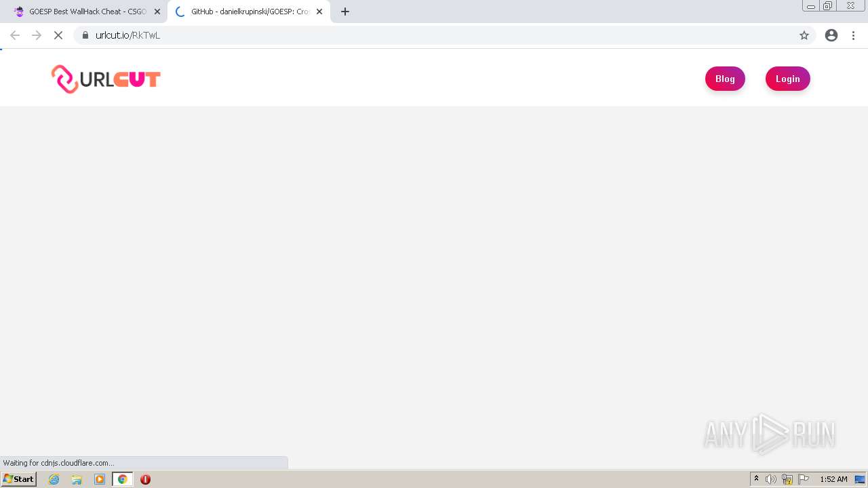
Task: Show hidden system tray icons
Action: [757, 479]
